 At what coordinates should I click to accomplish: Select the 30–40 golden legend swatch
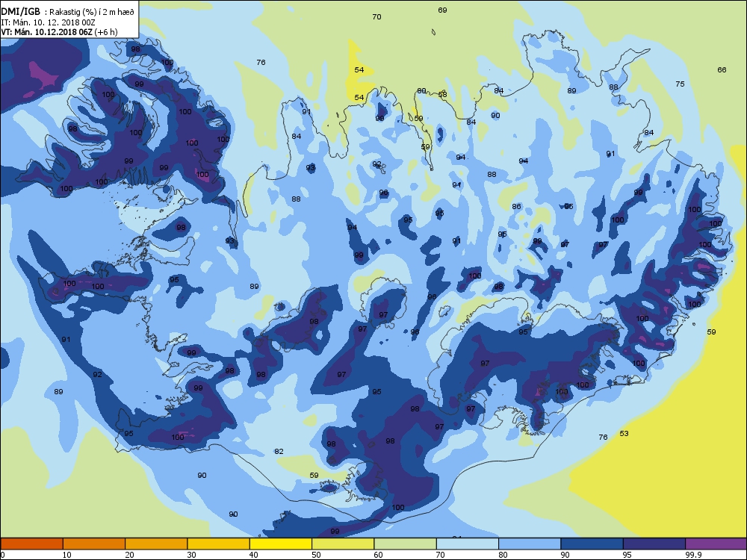pyautogui.click(x=219, y=544)
